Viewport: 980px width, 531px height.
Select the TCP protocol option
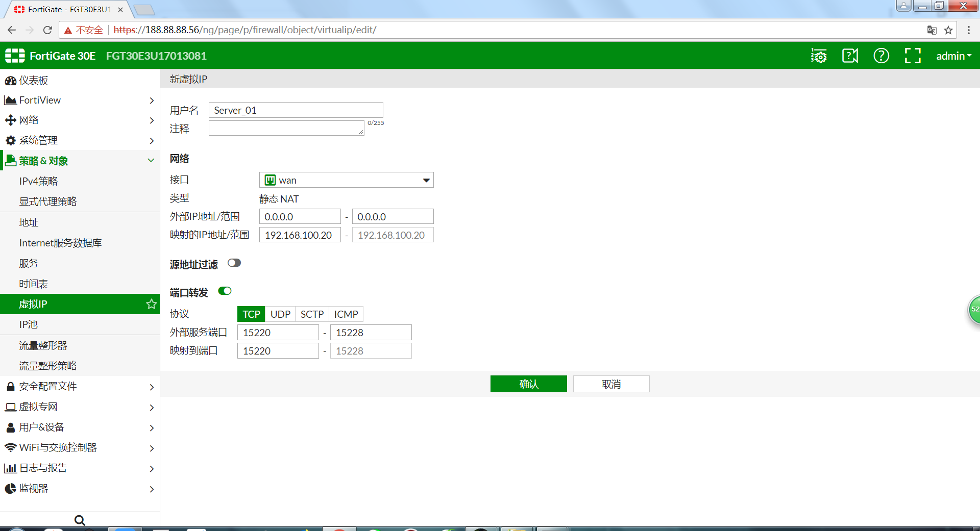(251, 314)
